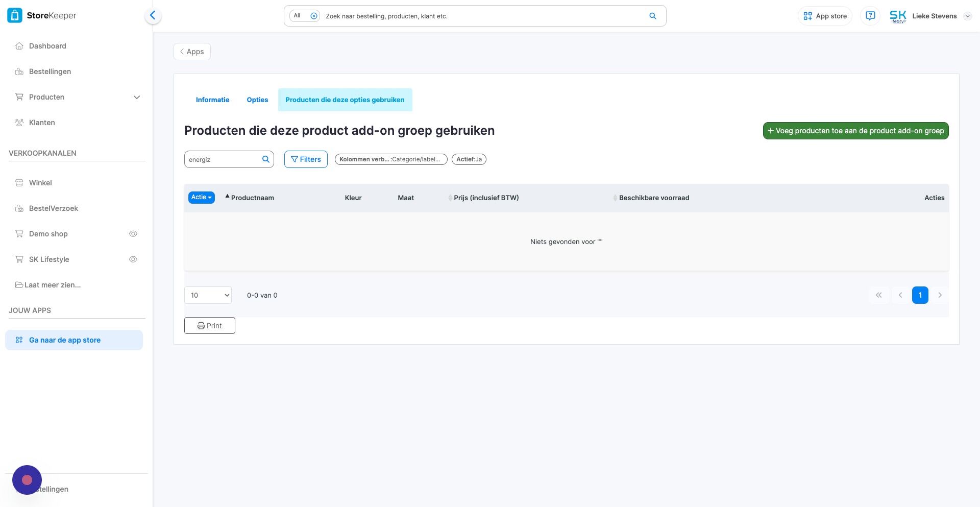
Task: Click Voeg producten toe aan add-on groep
Action: pos(855,131)
